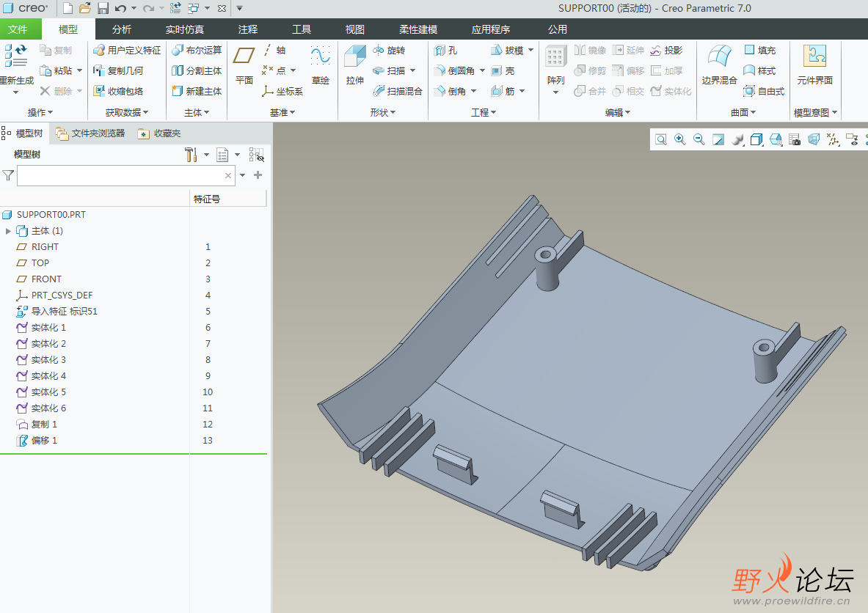Click the 投影 (Project) tool
Screen dimensions: 868x613
[666, 51]
